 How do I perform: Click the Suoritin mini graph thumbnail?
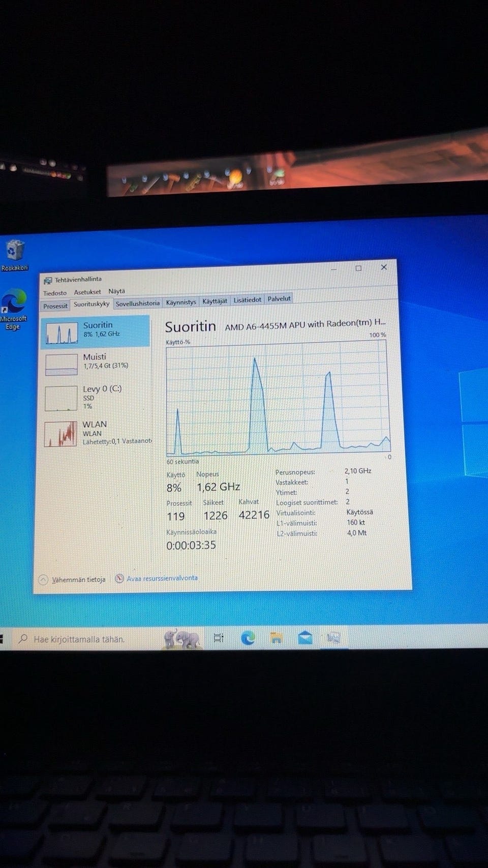[x=62, y=333]
